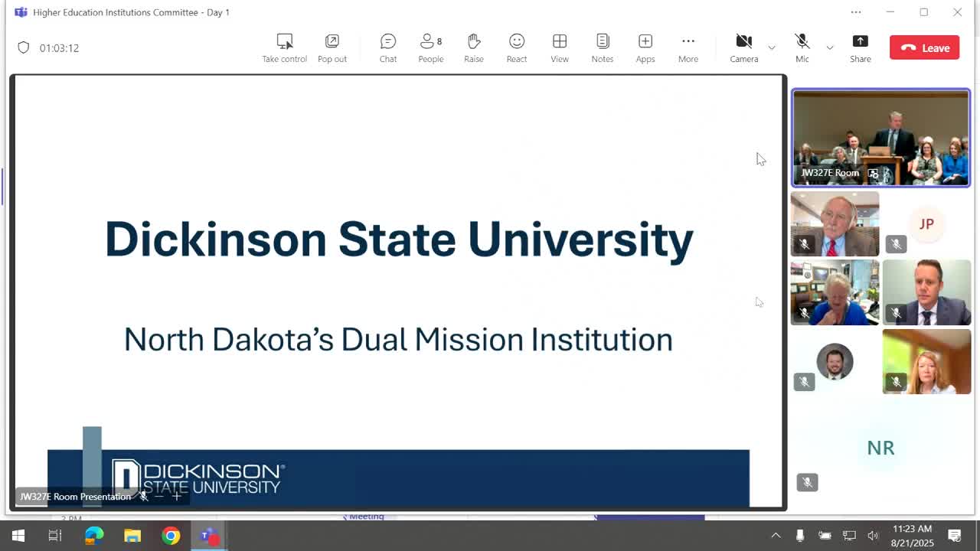
Task: Open Google Chrome from the taskbar
Action: pyautogui.click(x=171, y=536)
